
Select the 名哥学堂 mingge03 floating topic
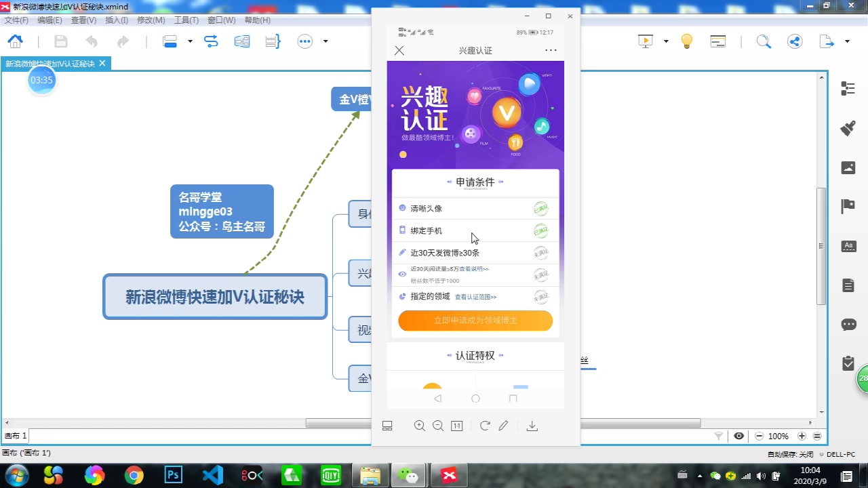click(222, 211)
